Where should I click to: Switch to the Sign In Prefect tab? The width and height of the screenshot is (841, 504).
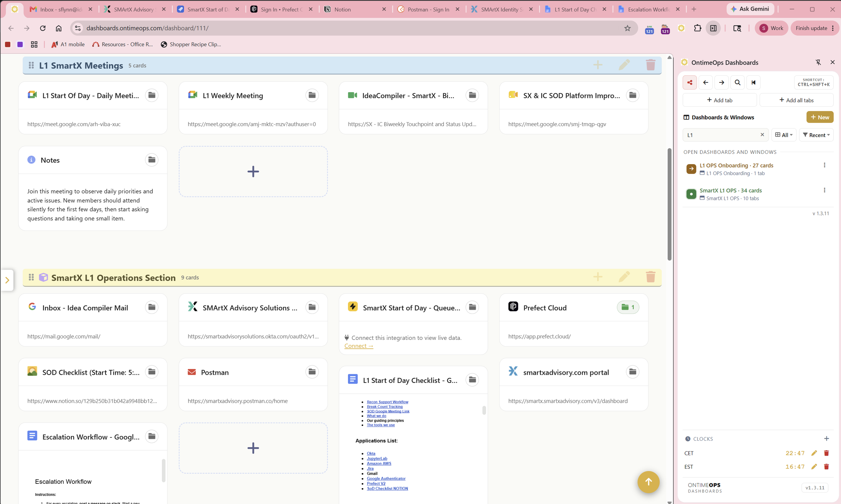click(282, 9)
